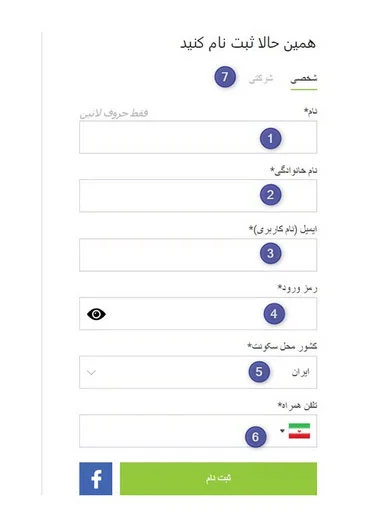Switch to the شخصی tab
This screenshot has width=390, height=529.
[304, 78]
